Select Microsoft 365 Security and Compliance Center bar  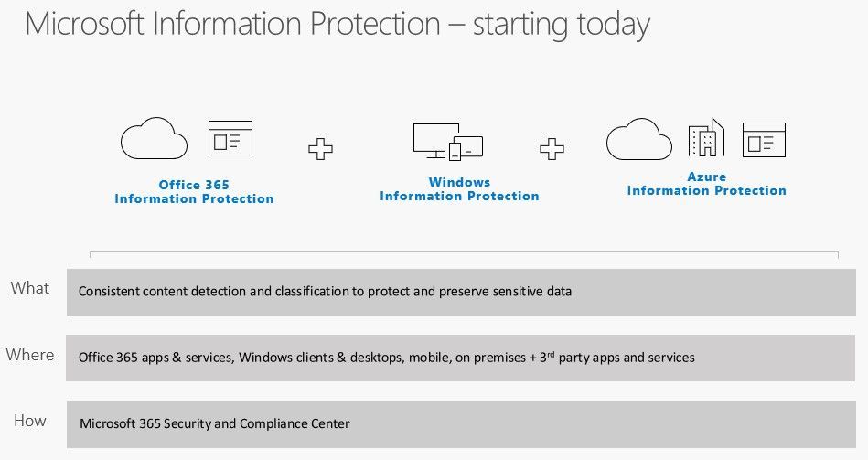460,423
